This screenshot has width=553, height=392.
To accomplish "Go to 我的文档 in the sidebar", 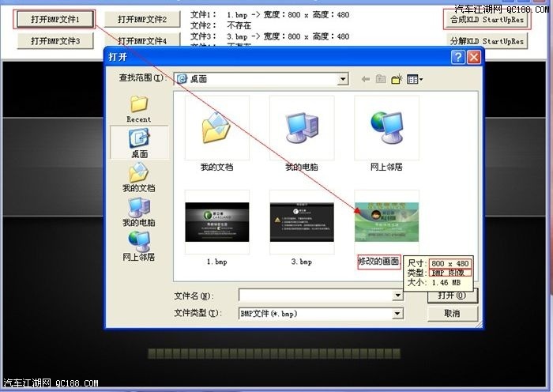I will tap(139, 177).
